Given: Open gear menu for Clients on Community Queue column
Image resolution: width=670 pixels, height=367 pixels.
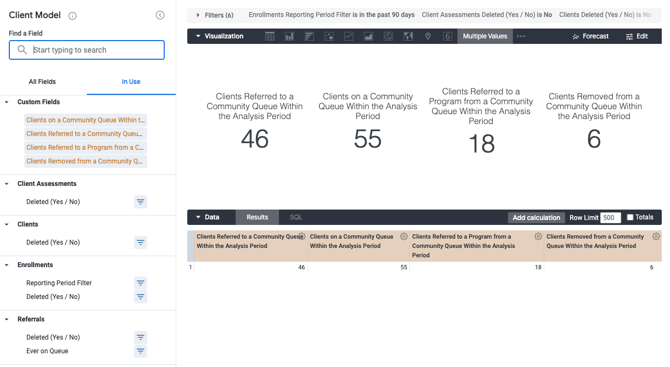Looking at the screenshot, I should (x=404, y=236).
